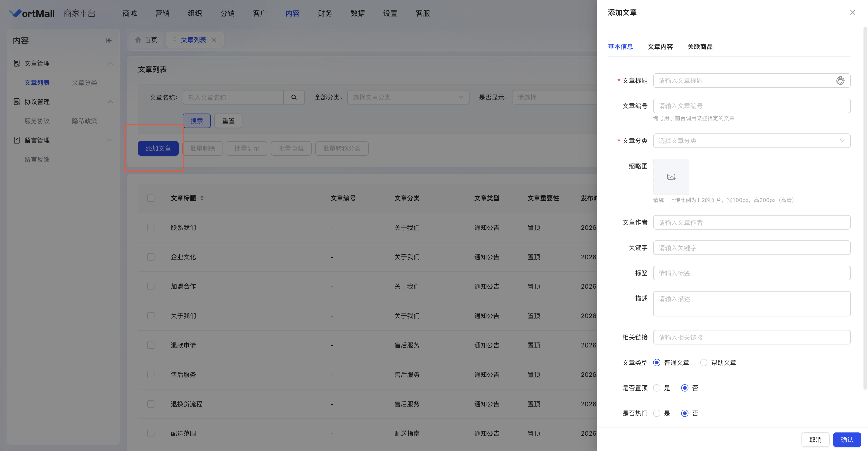This screenshot has width=868, height=451.
Task: Close the 添加文章 drawer with X
Action: pos(852,12)
